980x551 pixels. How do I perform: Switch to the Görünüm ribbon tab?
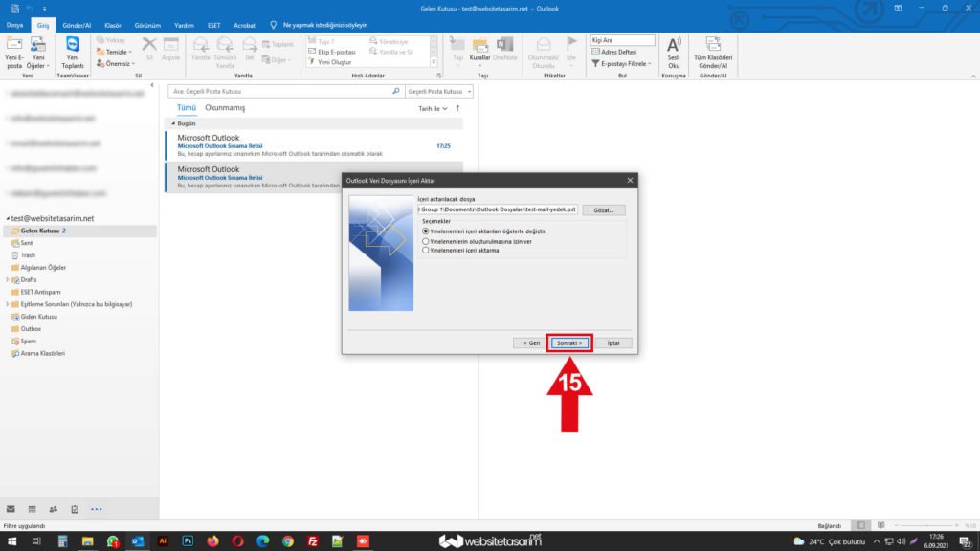tap(146, 25)
